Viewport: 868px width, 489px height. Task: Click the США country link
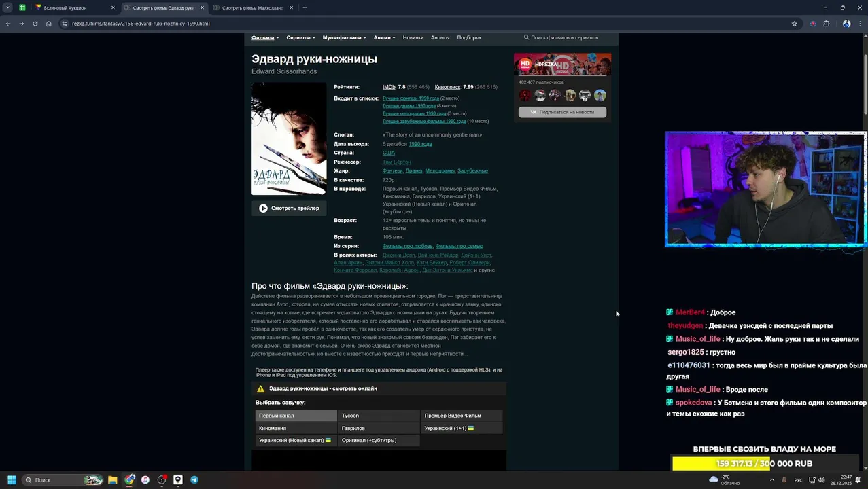[389, 153]
